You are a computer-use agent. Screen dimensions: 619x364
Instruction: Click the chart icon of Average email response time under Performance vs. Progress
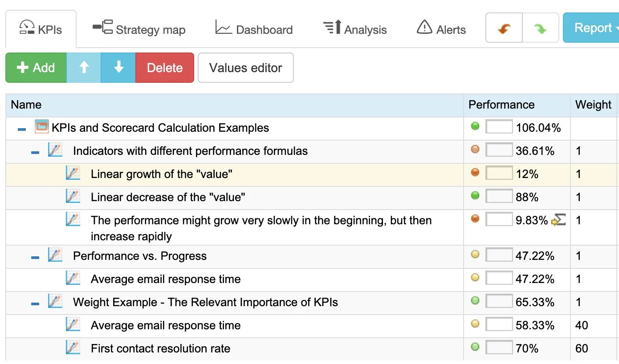(x=73, y=278)
